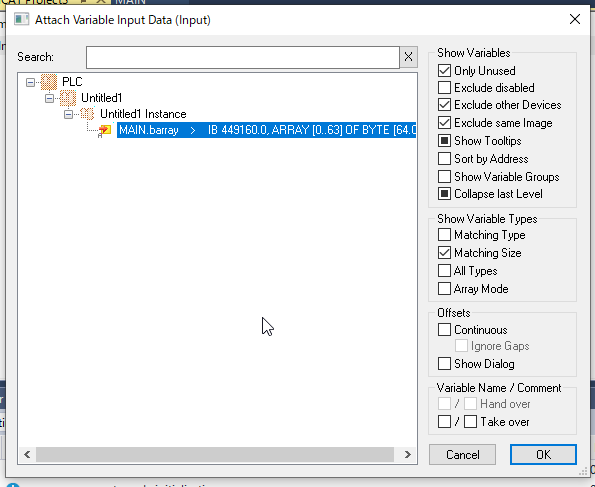Confirm with the OK button

[x=543, y=454]
